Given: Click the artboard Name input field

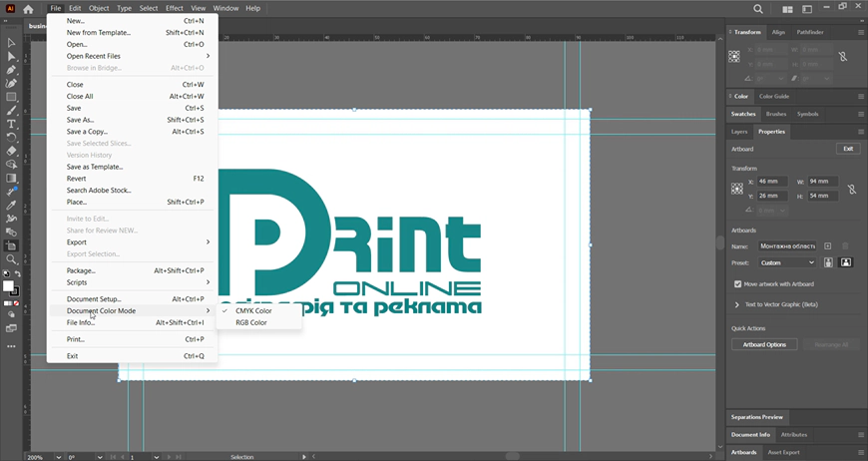Looking at the screenshot, I should tap(786, 245).
